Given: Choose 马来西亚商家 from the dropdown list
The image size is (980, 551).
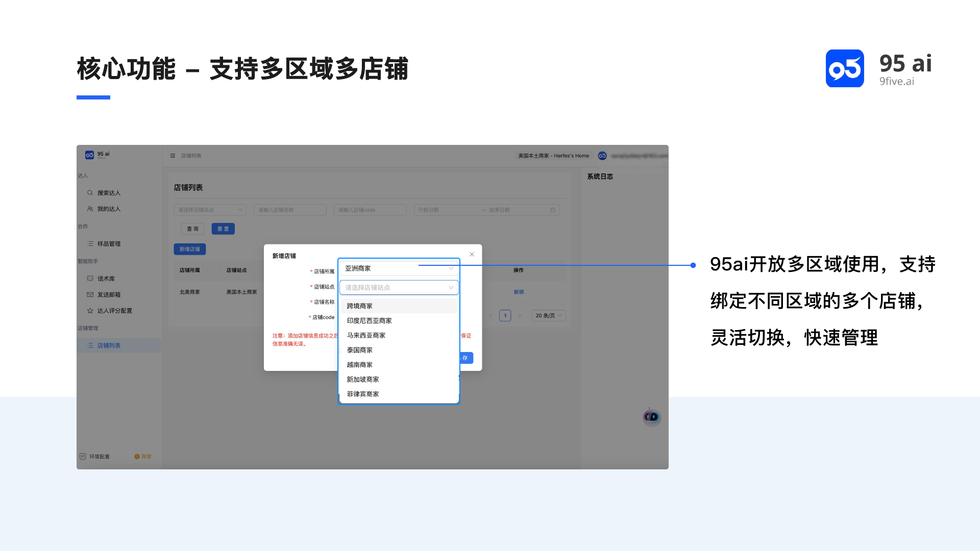Looking at the screenshot, I should (399, 335).
